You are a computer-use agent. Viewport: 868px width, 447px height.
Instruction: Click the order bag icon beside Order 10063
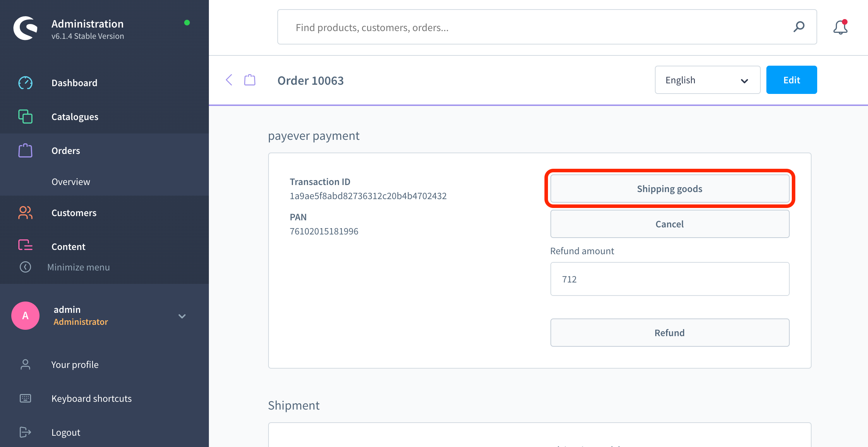pyautogui.click(x=250, y=80)
